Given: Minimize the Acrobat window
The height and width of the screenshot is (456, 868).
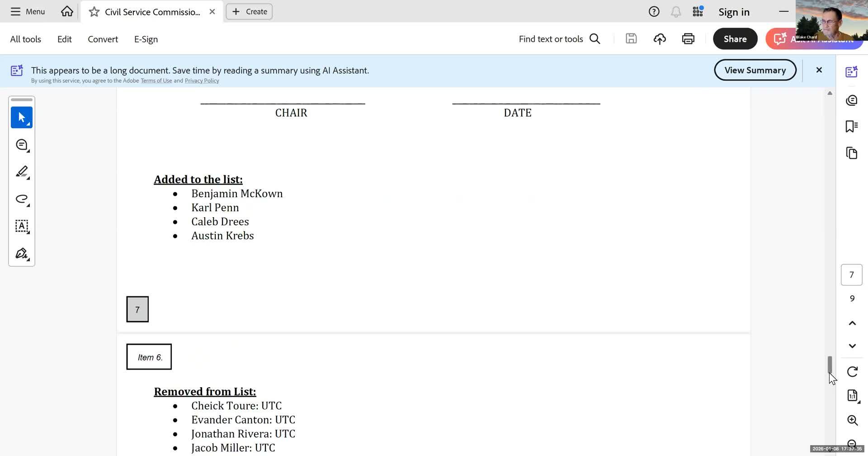Looking at the screenshot, I should pos(784,11).
